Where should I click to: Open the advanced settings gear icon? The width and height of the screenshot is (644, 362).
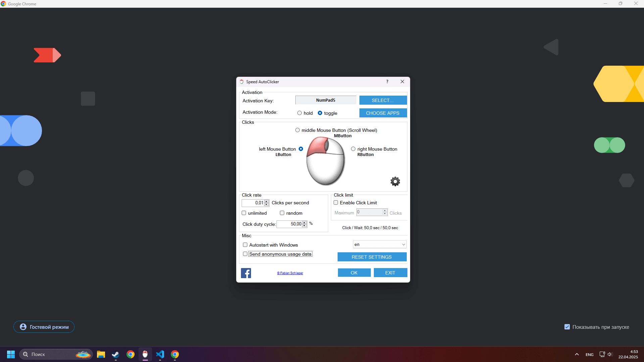tap(395, 182)
